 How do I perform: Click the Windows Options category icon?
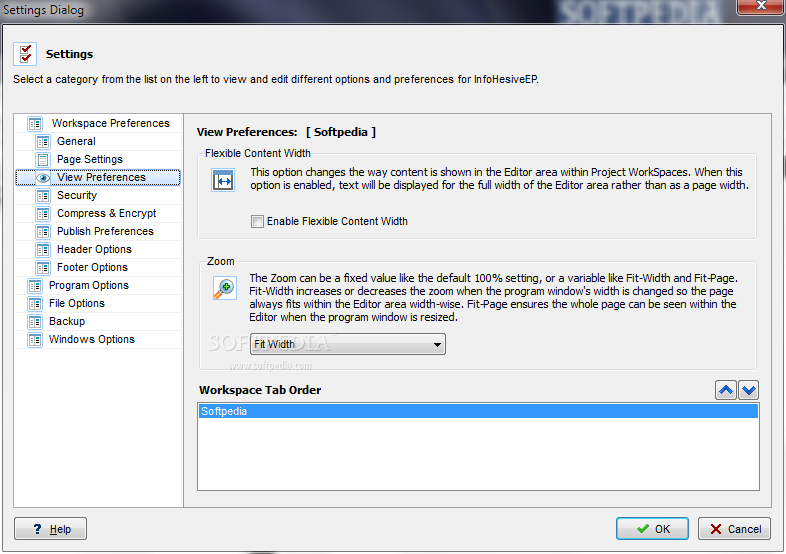point(35,340)
